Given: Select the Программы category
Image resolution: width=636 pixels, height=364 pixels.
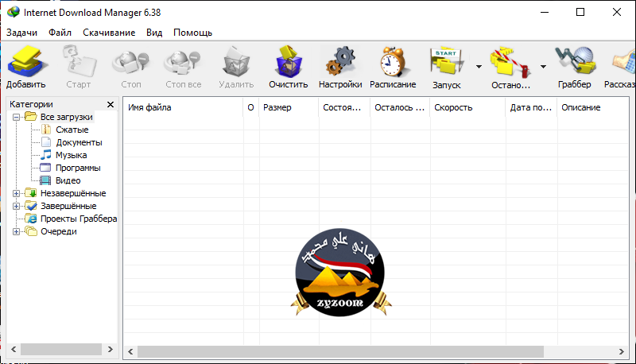Looking at the screenshot, I should click(x=78, y=168).
